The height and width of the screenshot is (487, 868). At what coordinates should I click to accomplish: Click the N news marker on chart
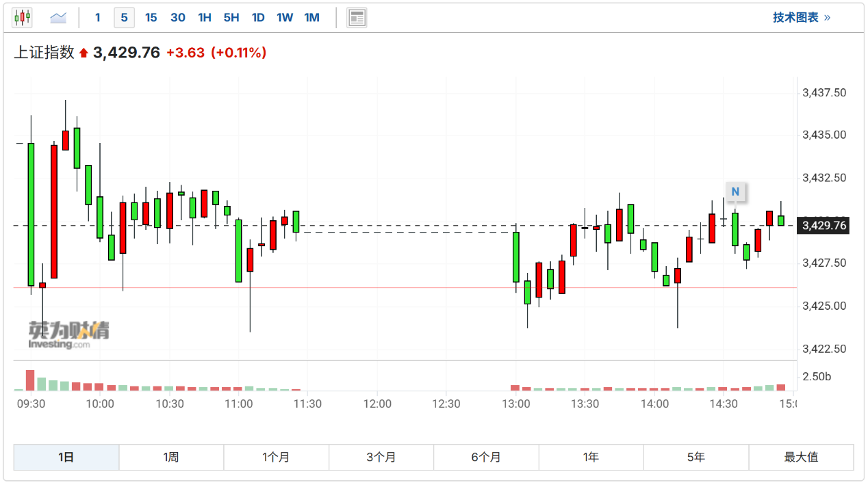point(735,192)
